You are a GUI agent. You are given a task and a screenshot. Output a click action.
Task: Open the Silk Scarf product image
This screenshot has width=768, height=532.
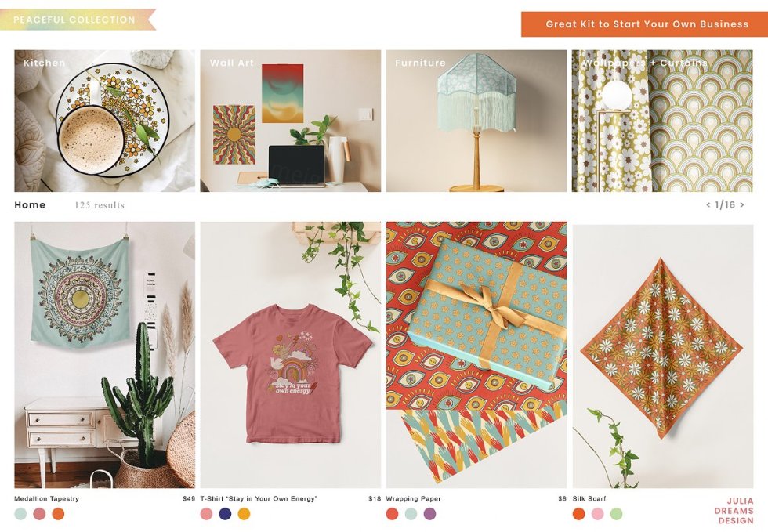pyautogui.click(x=663, y=356)
